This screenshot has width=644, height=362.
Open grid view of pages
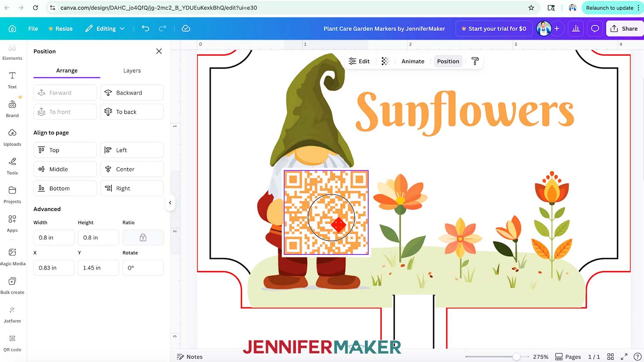610,357
